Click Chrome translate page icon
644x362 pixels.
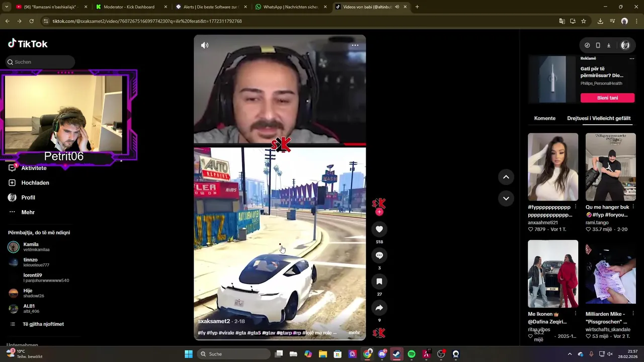pos(562,21)
